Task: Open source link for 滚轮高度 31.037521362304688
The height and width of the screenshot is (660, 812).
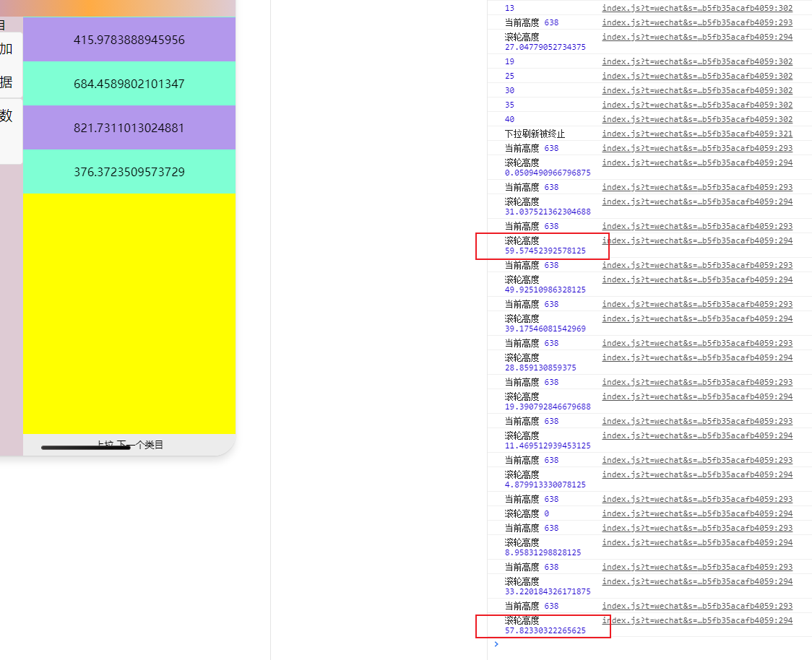Action: 697,202
